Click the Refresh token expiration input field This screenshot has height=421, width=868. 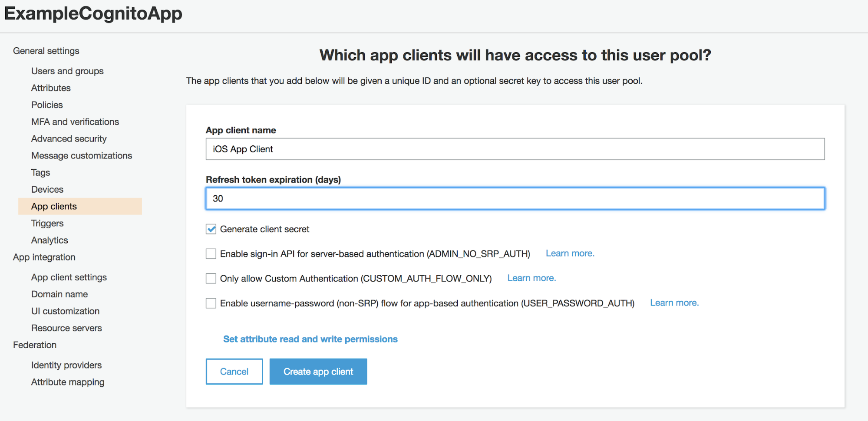(515, 198)
